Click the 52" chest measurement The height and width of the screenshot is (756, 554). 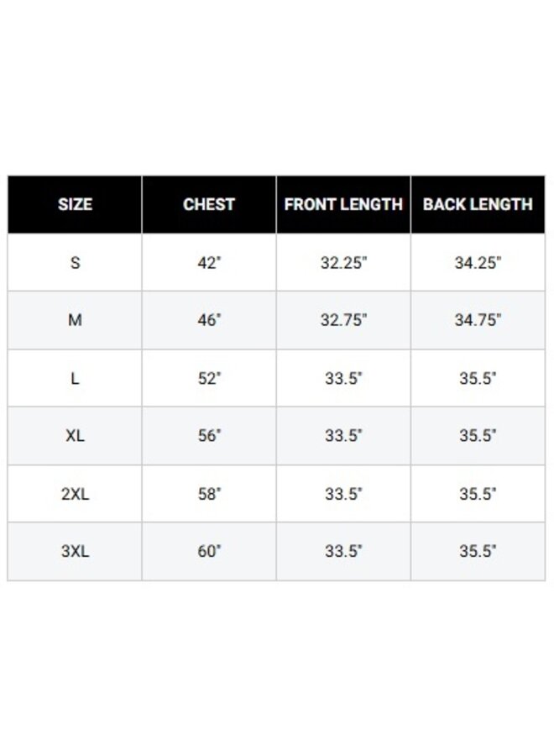pyautogui.click(x=209, y=378)
